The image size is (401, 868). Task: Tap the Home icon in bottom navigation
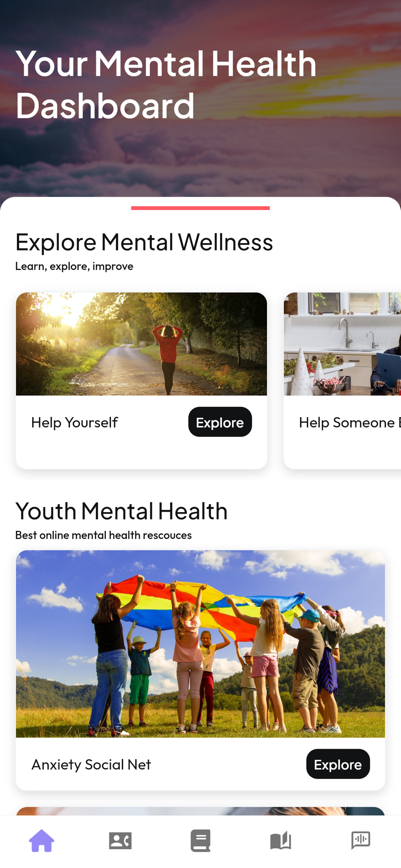coord(42,841)
